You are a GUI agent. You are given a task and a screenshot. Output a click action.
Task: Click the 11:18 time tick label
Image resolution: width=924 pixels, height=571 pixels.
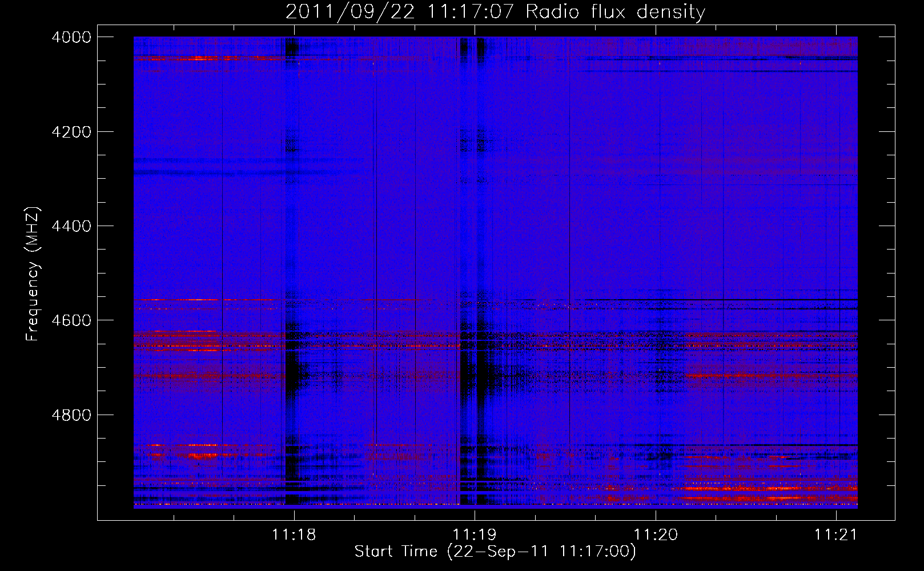pos(294,534)
